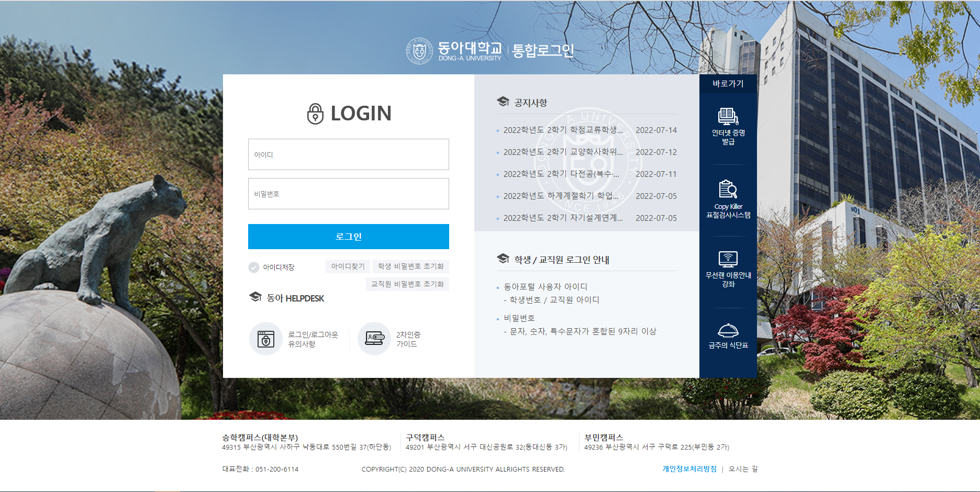Click the Dong-A University logo emblem
The image size is (980, 492).
(419, 51)
